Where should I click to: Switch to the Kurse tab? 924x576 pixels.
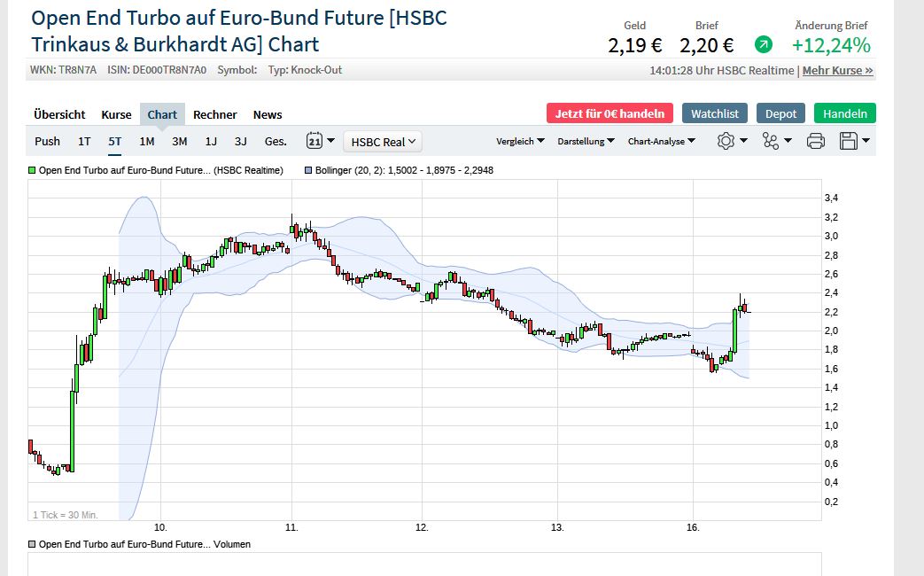coord(116,114)
